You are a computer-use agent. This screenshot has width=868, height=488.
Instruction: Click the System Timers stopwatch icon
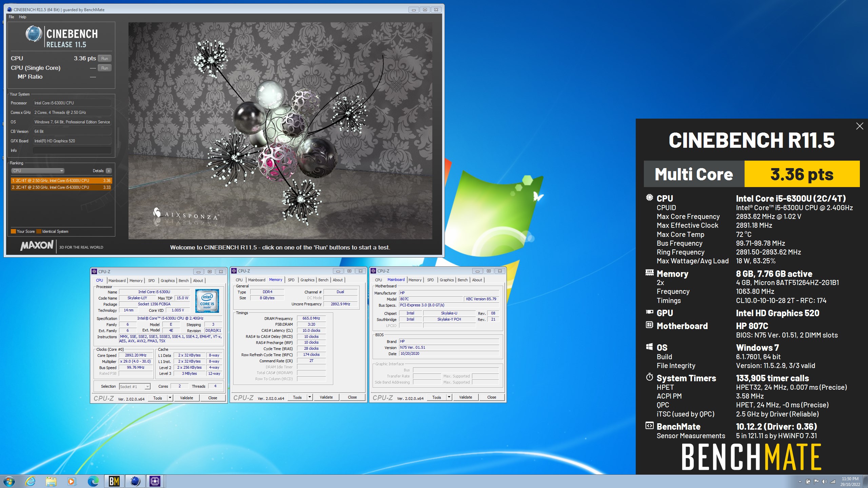tap(649, 377)
